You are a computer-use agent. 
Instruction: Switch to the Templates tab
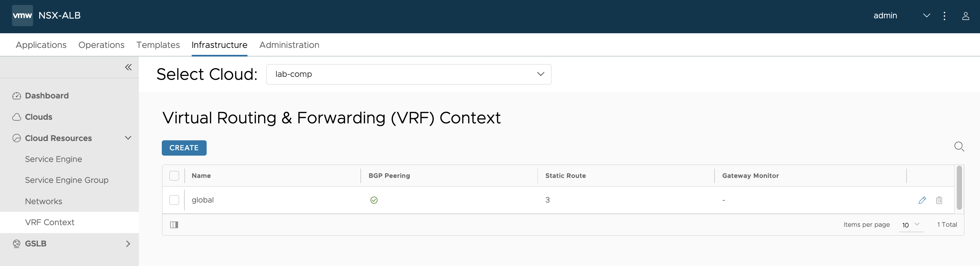coord(158,45)
